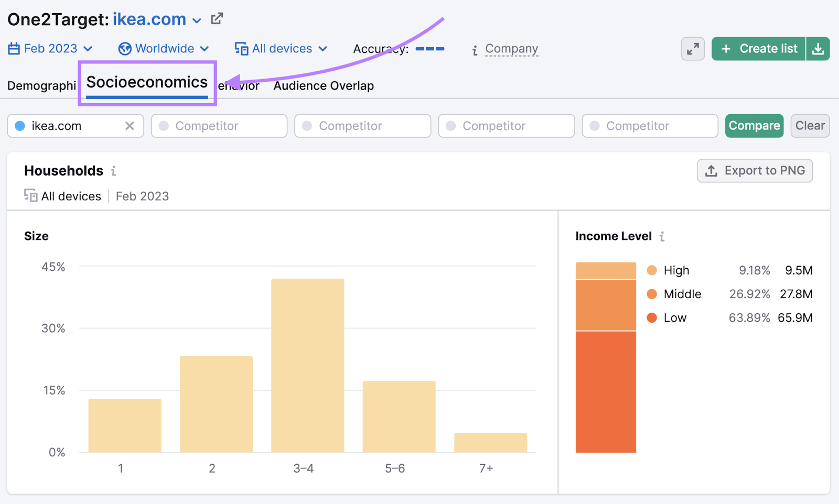Viewport: 839px width, 504px height.
Task: Click the second Competitor input field
Action: (363, 126)
